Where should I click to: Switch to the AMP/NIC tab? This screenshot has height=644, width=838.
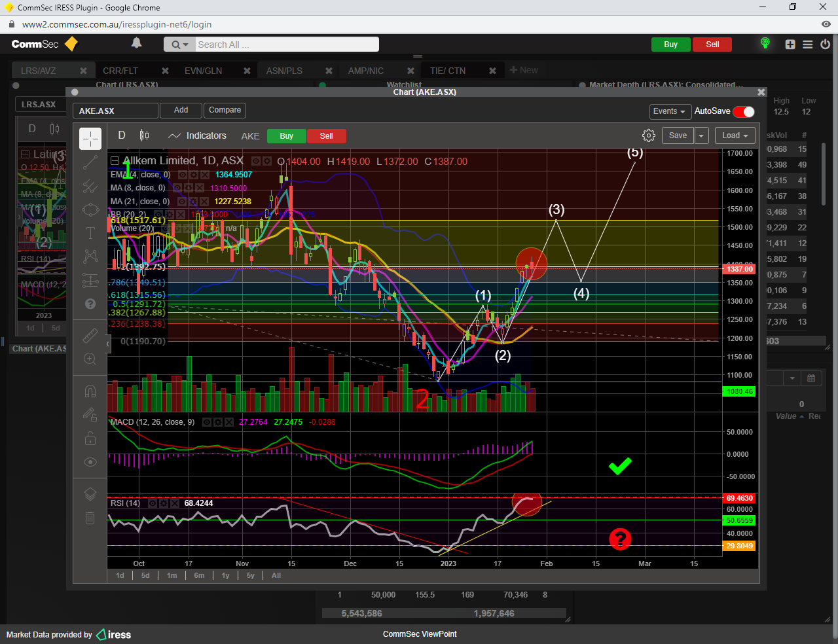click(x=365, y=71)
